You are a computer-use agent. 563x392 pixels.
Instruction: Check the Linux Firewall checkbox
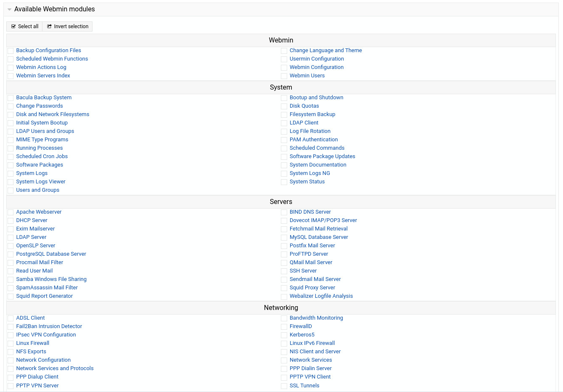(11, 344)
